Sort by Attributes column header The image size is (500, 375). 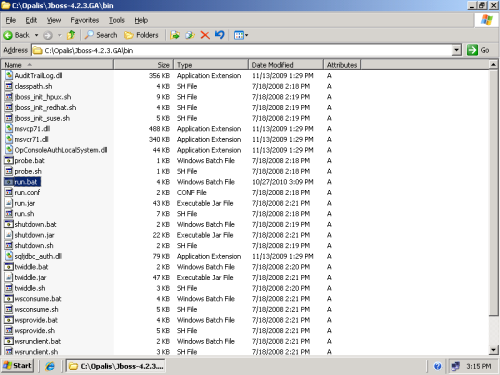pyautogui.click(x=342, y=65)
